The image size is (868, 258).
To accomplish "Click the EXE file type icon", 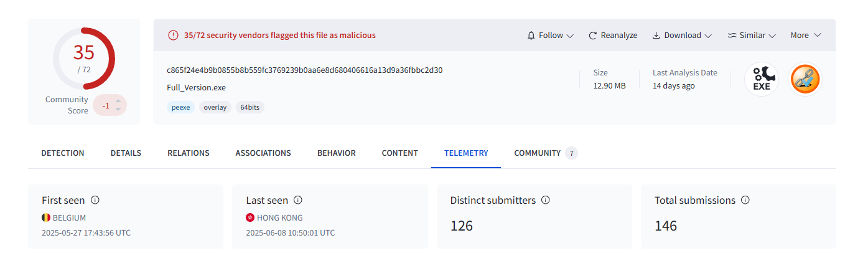I will click(762, 80).
